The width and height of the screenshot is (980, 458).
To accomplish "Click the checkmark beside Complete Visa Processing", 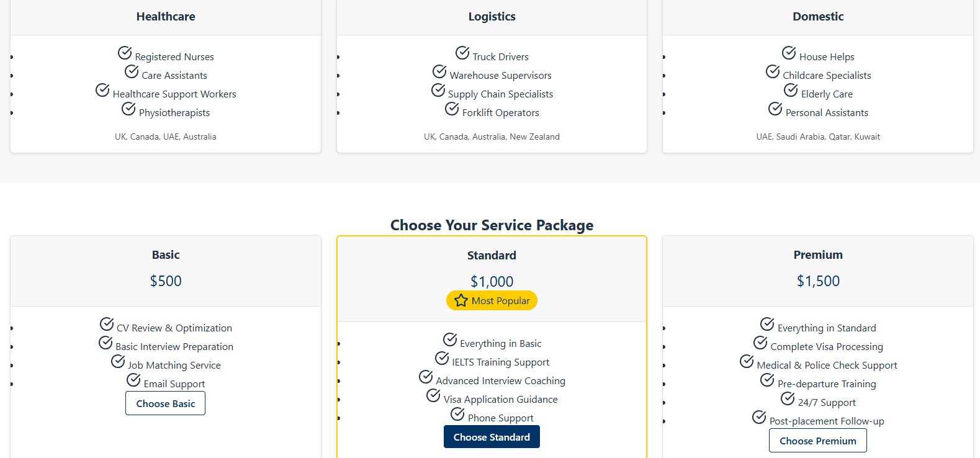I will click(761, 343).
